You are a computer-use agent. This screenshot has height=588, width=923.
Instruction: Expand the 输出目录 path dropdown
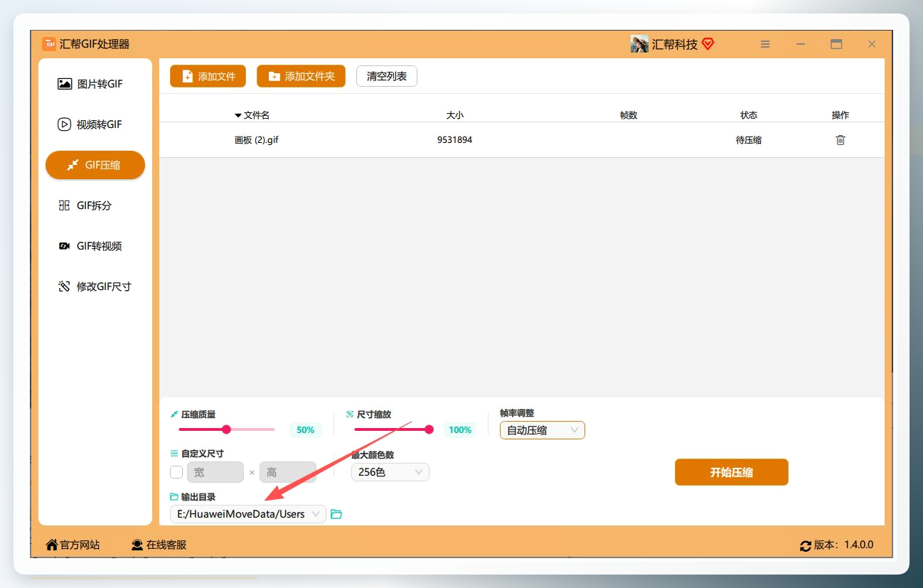point(247,514)
